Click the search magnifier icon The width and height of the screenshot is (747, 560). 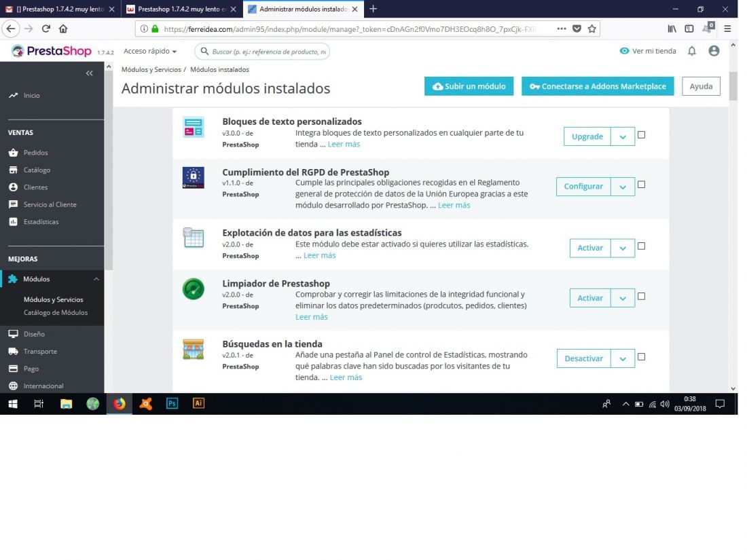pos(204,51)
